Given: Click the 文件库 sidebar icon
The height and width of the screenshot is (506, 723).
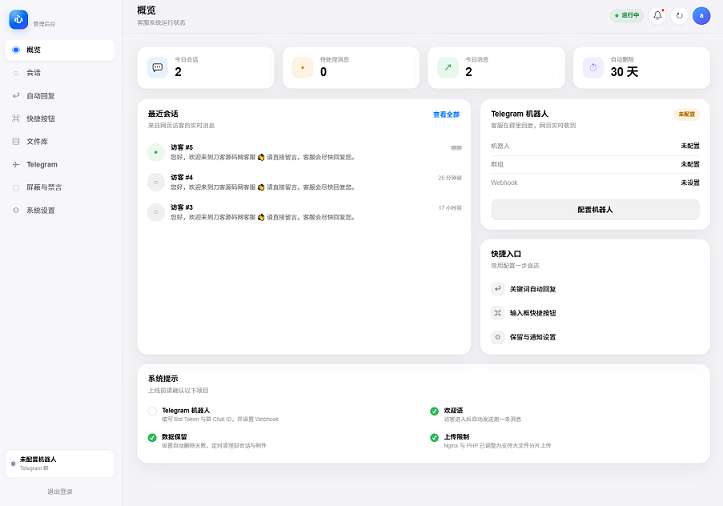Looking at the screenshot, I should tap(16, 141).
